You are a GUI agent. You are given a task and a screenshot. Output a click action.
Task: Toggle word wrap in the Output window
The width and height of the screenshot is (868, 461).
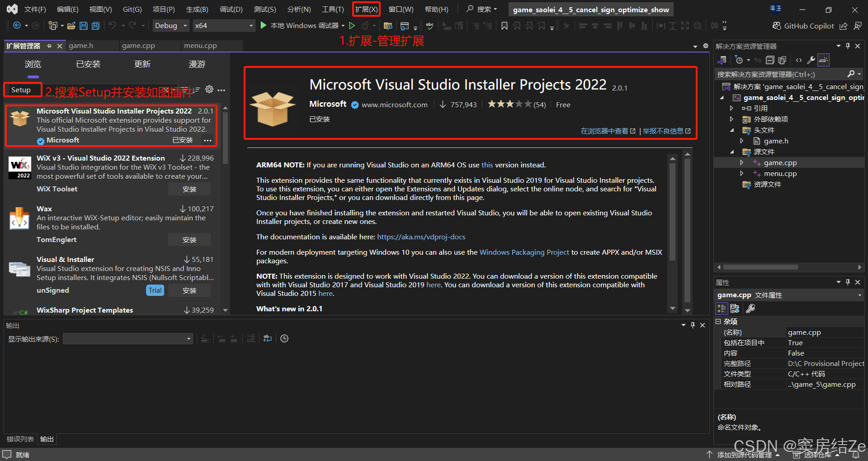click(x=267, y=338)
